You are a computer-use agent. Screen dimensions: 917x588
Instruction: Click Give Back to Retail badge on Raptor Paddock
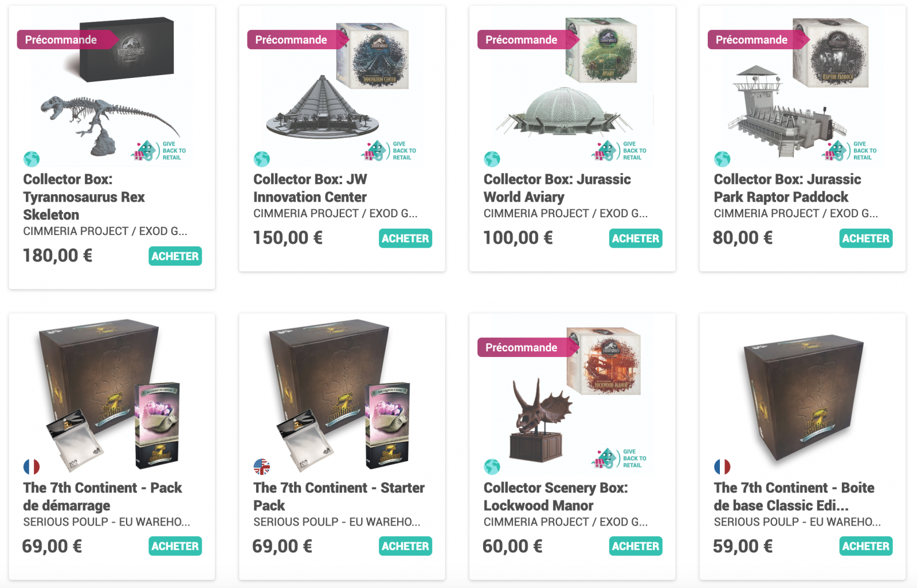coord(850,151)
